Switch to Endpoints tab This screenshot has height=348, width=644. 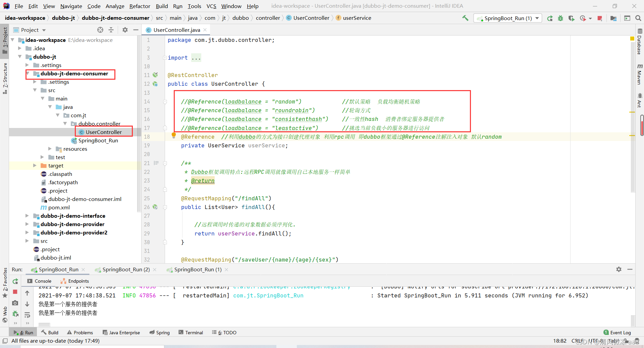click(75, 281)
